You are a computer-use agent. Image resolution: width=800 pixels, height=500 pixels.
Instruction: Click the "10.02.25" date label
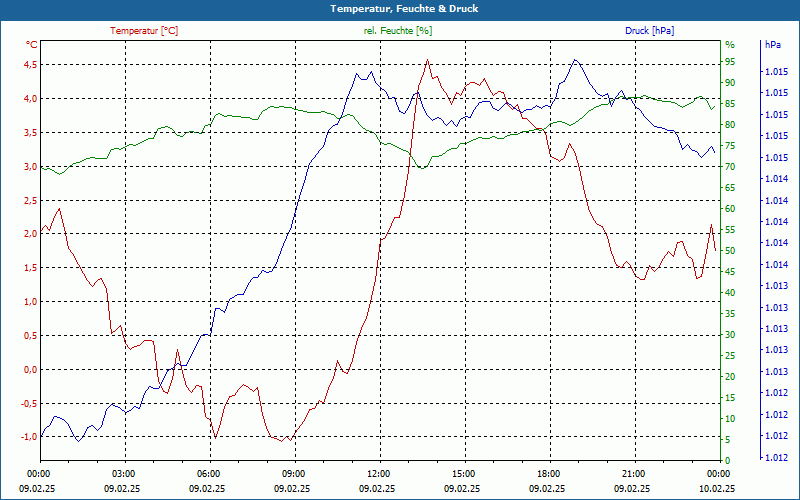717,488
